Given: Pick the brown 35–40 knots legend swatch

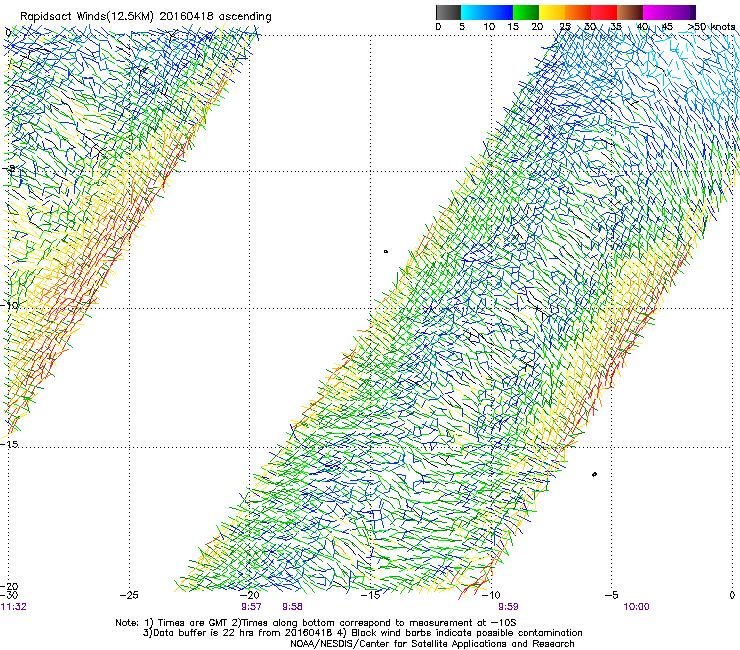Looking at the screenshot, I should tap(630, 12).
